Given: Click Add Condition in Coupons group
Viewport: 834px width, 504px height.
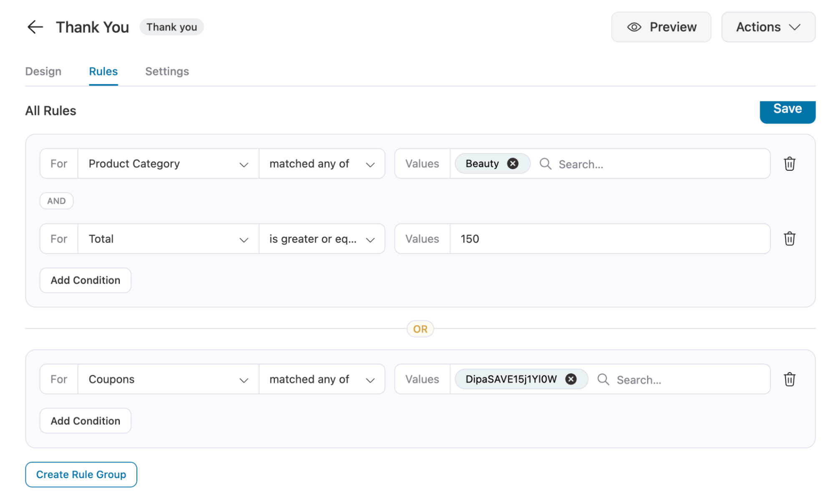Looking at the screenshot, I should (85, 421).
